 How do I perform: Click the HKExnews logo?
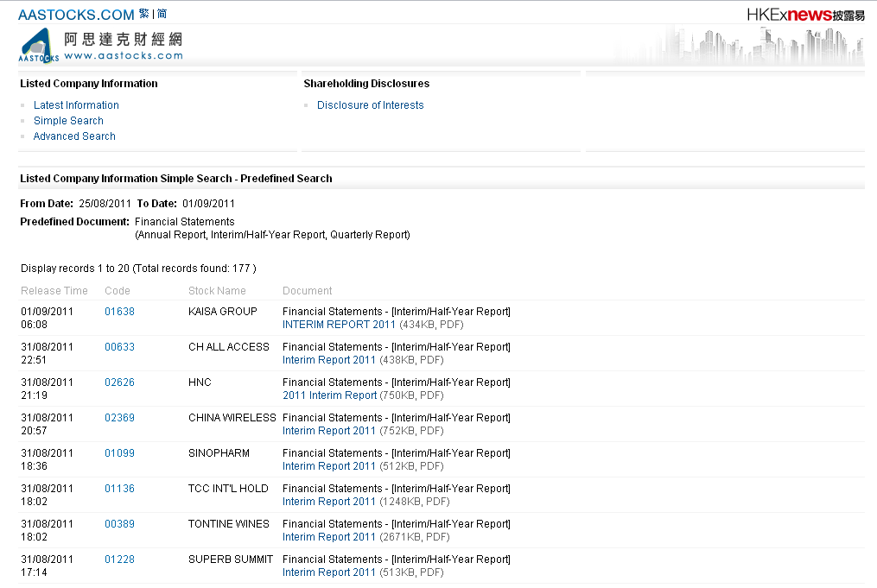(x=804, y=15)
